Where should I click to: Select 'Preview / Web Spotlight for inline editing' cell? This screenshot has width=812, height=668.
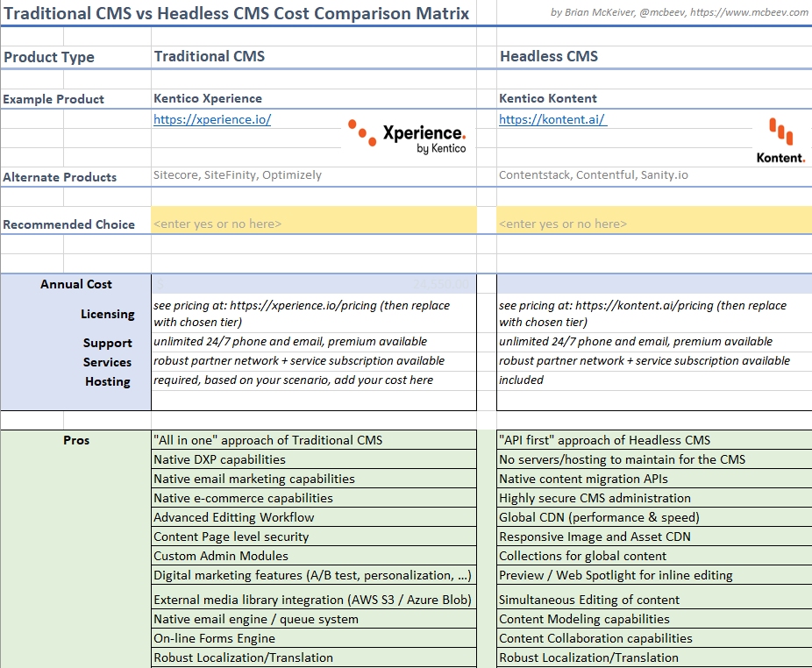tap(654, 575)
